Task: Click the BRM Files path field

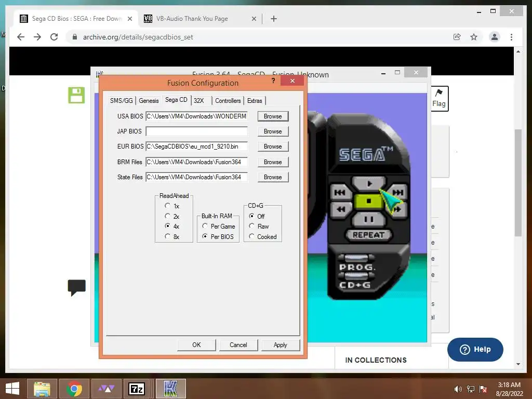Action: [196, 162]
